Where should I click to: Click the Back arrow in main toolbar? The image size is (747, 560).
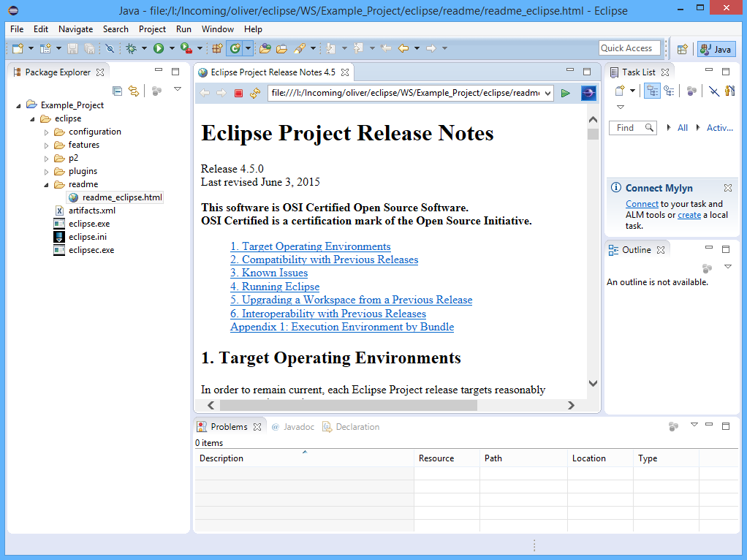pos(403,48)
